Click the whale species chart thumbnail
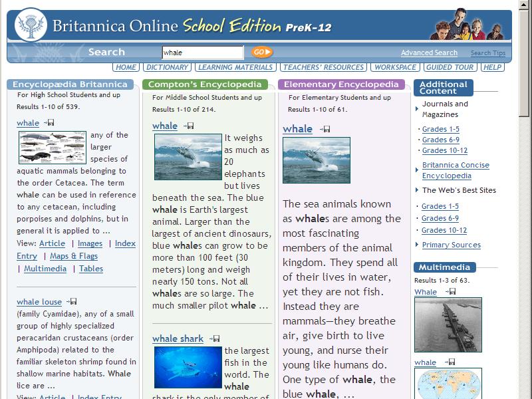 [53, 147]
